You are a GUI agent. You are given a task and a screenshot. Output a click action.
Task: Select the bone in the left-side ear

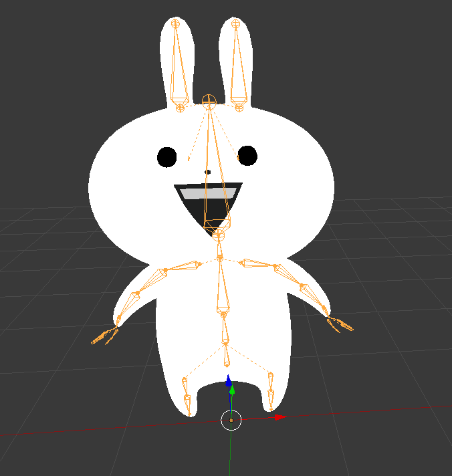179,66
